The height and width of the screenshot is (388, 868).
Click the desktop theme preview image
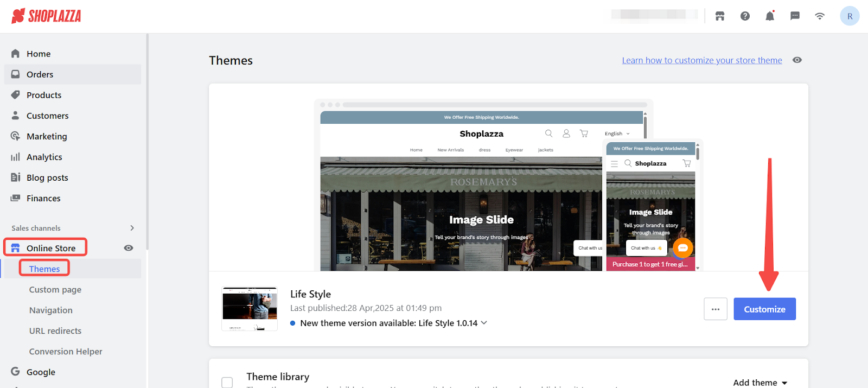[x=461, y=191]
